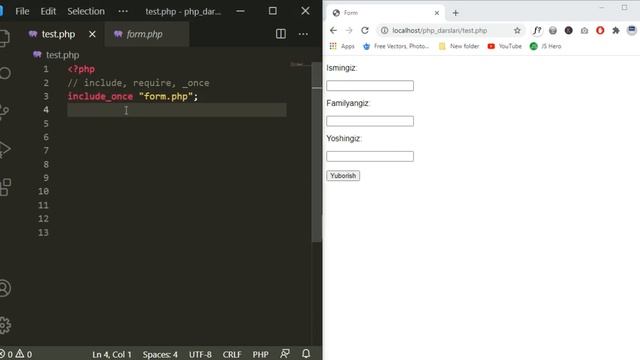Change language mode via PHP status entry
The height and width of the screenshot is (360, 640).
point(260,354)
